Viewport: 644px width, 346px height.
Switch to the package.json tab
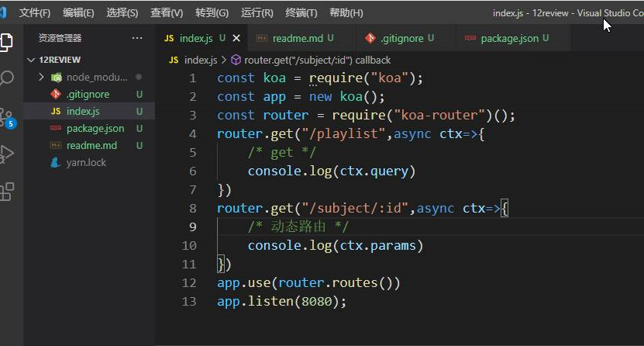pyautogui.click(x=513, y=38)
